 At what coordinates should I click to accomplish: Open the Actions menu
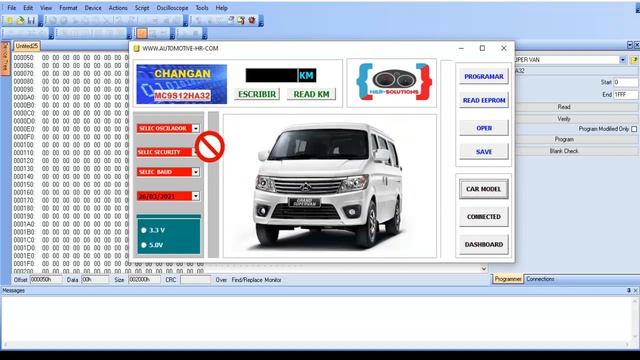click(x=118, y=8)
